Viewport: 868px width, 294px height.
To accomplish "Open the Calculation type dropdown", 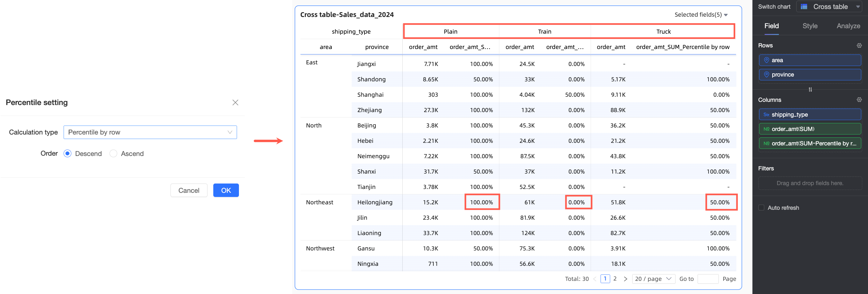I will (150, 132).
